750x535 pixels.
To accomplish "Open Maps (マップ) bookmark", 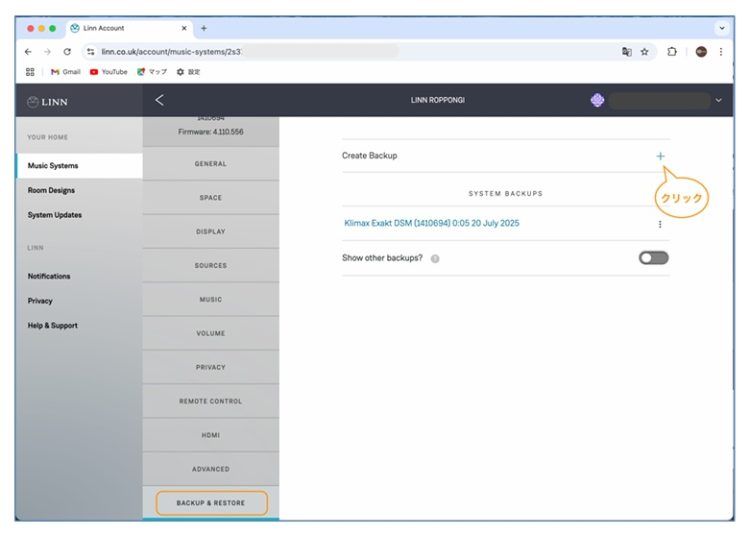I will pos(152,72).
